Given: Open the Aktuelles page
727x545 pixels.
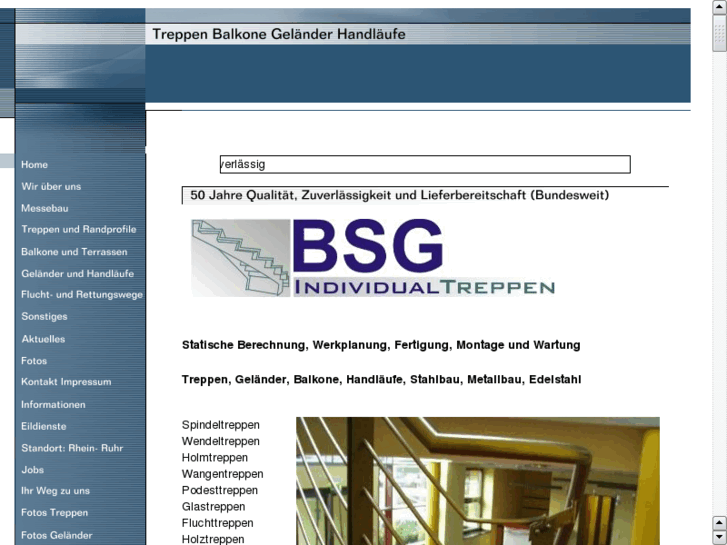Looking at the screenshot, I should pyautogui.click(x=43, y=339).
